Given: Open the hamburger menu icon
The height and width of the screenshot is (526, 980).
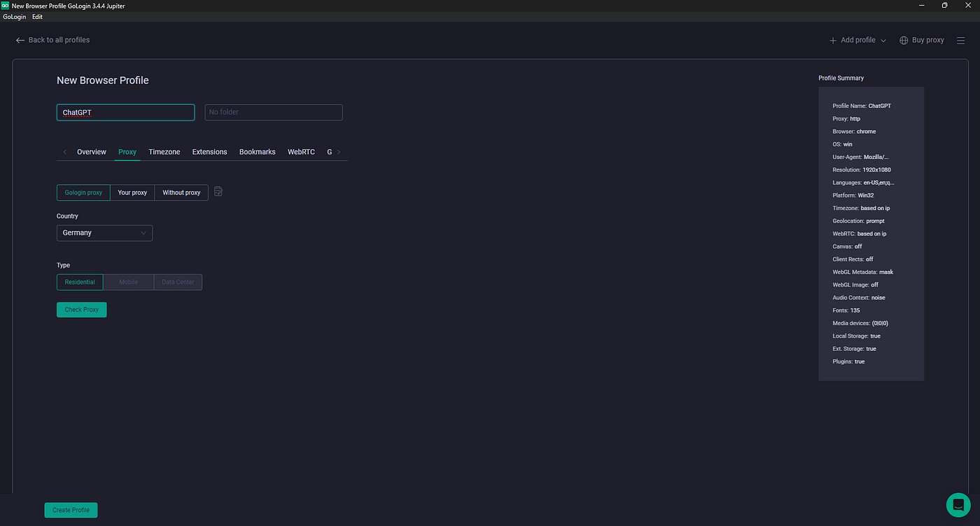Looking at the screenshot, I should click(960, 40).
